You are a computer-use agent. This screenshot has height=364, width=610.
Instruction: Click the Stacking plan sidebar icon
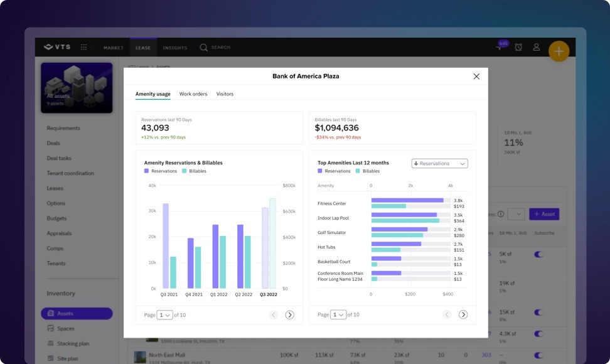click(x=51, y=343)
